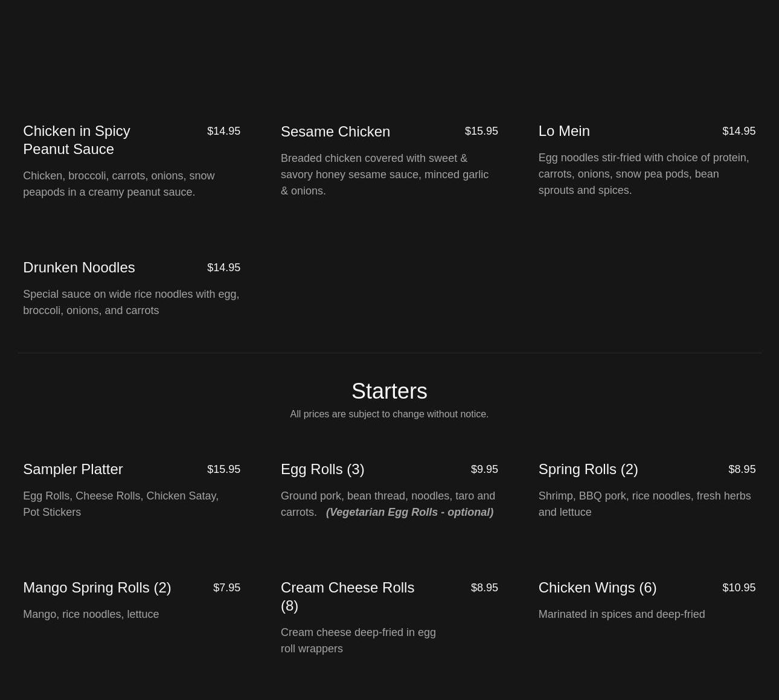Viewport: 779px width, 700px height.
Task: Click the Starters section heading
Action: click(x=389, y=391)
